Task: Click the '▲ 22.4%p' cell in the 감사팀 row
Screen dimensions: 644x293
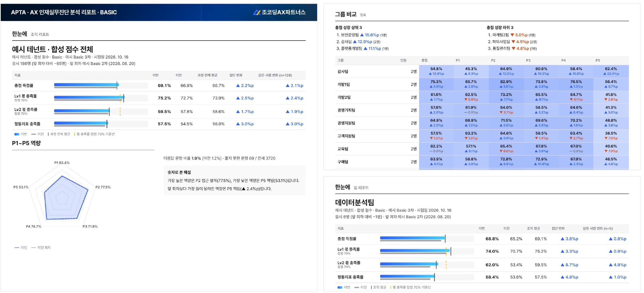Action: (611, 74)
